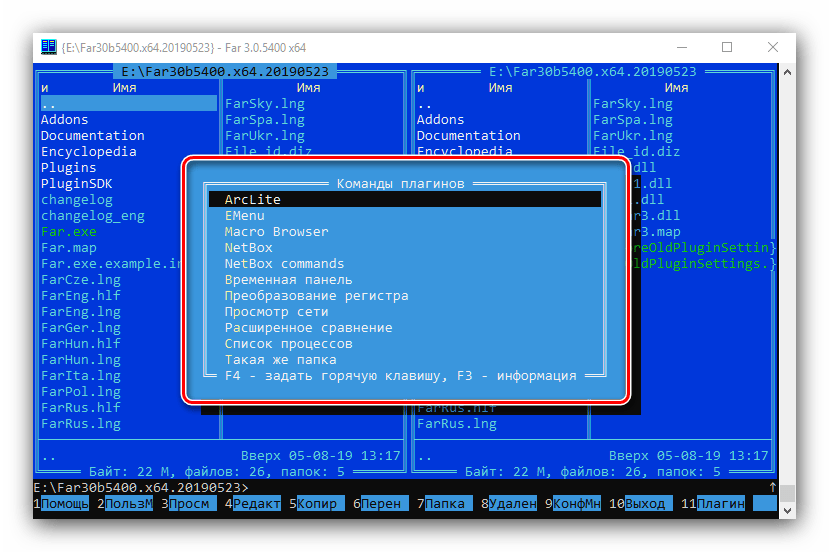
Task: Click the 3 Просм function key
Action: [189, 503]
